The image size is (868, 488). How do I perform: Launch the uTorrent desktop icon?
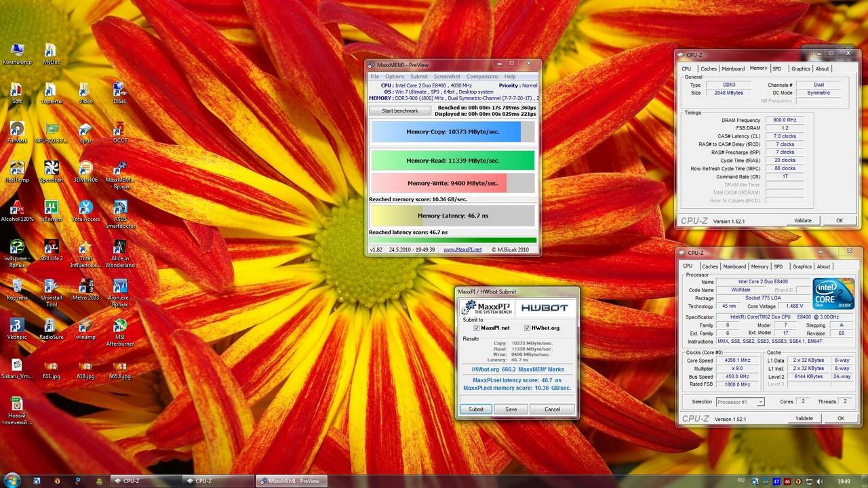[52, 211]
